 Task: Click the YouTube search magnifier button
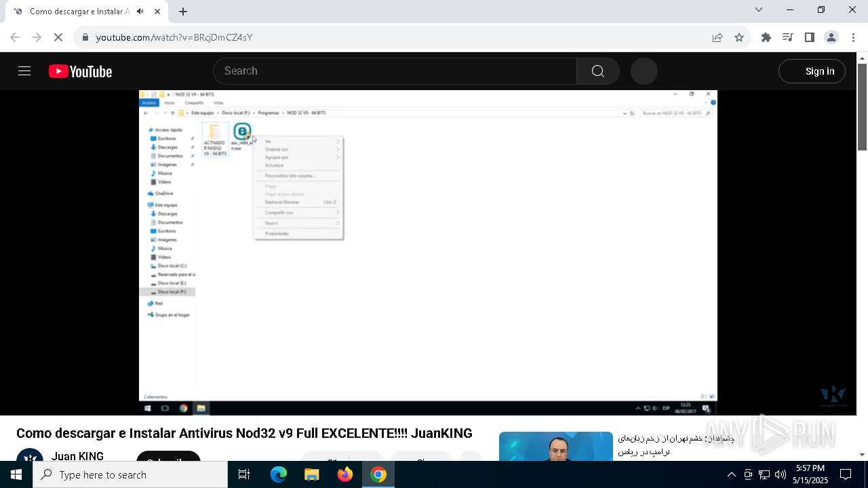coord(597,71)
